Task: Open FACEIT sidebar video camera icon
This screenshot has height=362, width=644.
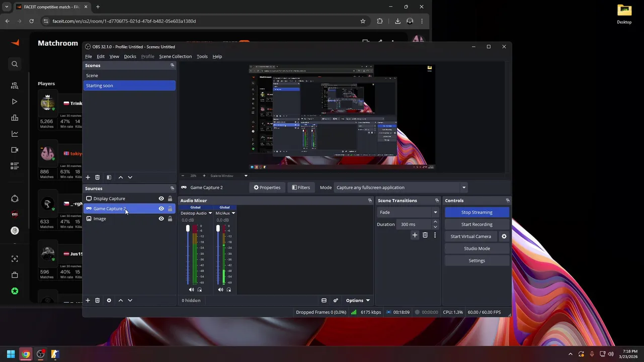Action: (x=15, y=150)
